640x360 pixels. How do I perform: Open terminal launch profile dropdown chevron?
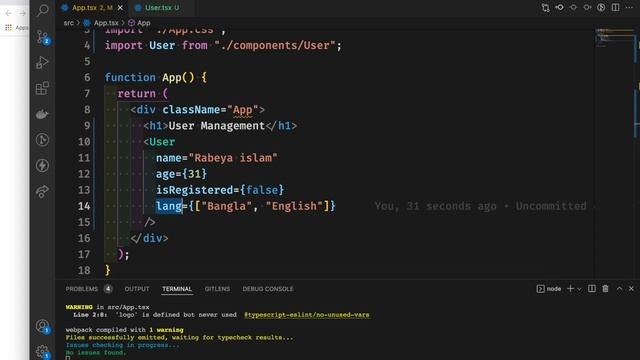click(579, 289)
